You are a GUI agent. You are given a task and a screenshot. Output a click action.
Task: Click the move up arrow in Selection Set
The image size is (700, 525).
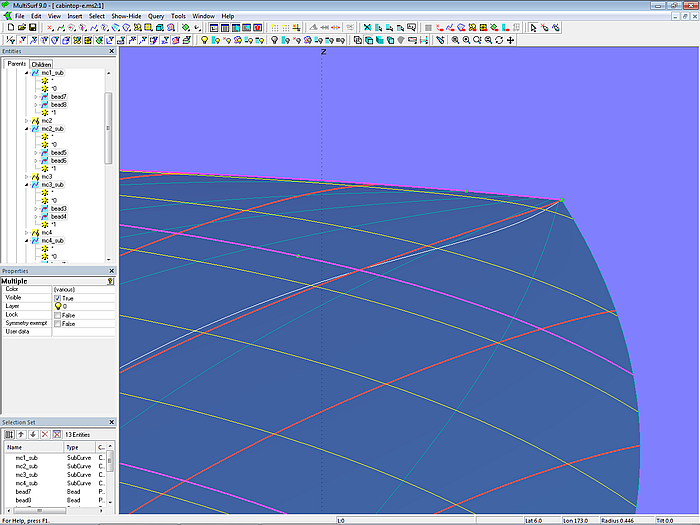[20, 434]
